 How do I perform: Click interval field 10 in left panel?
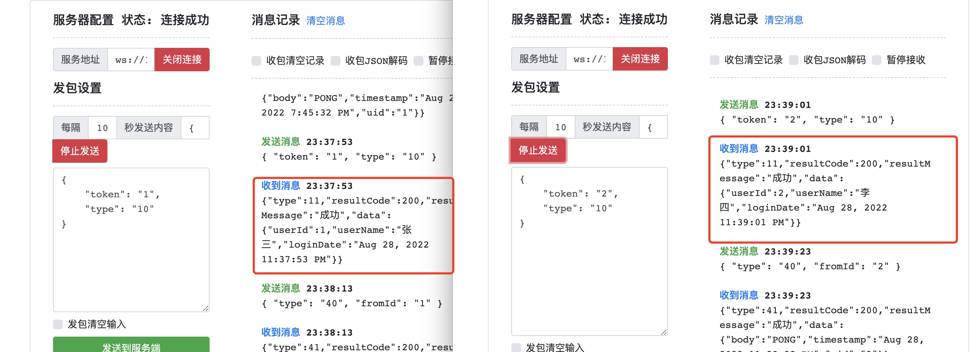[102, 127]
